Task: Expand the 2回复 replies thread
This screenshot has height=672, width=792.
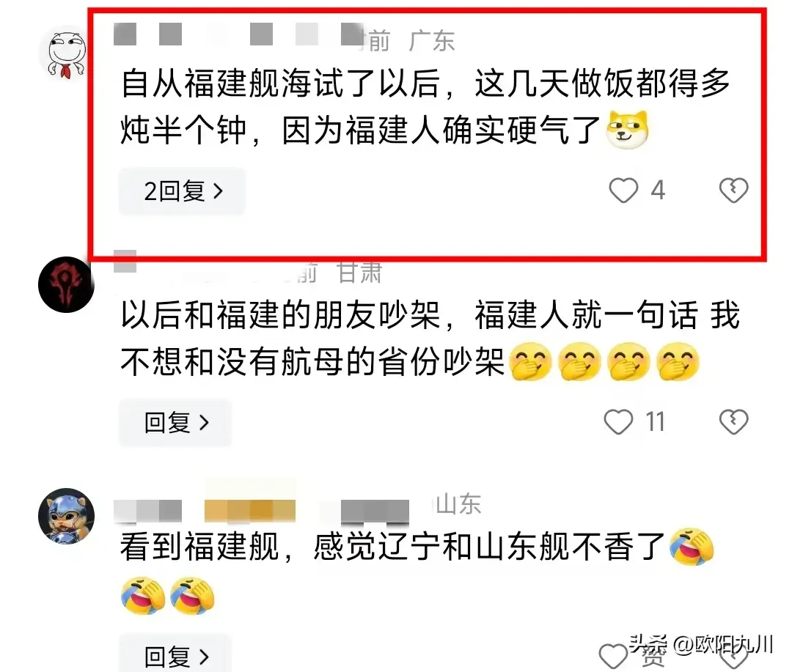Action: pos(182,191)
